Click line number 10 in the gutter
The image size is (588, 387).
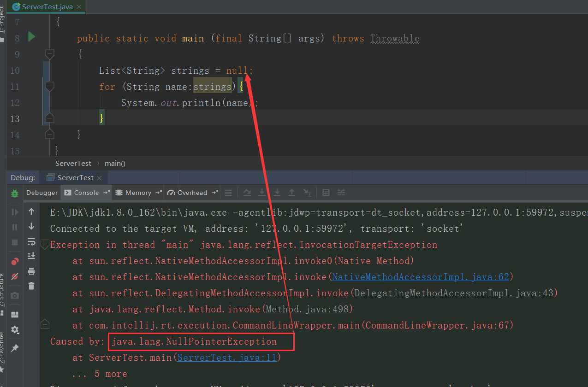tap(14, 70)
